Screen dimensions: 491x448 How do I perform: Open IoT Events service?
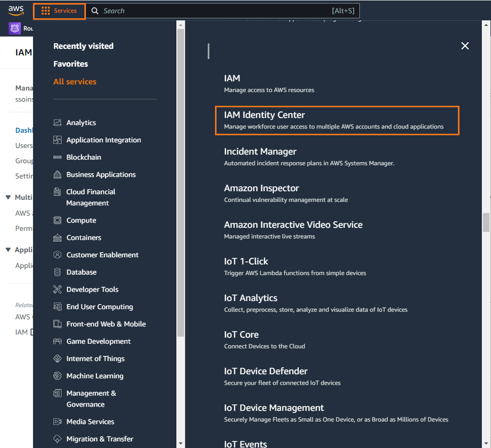246,444
